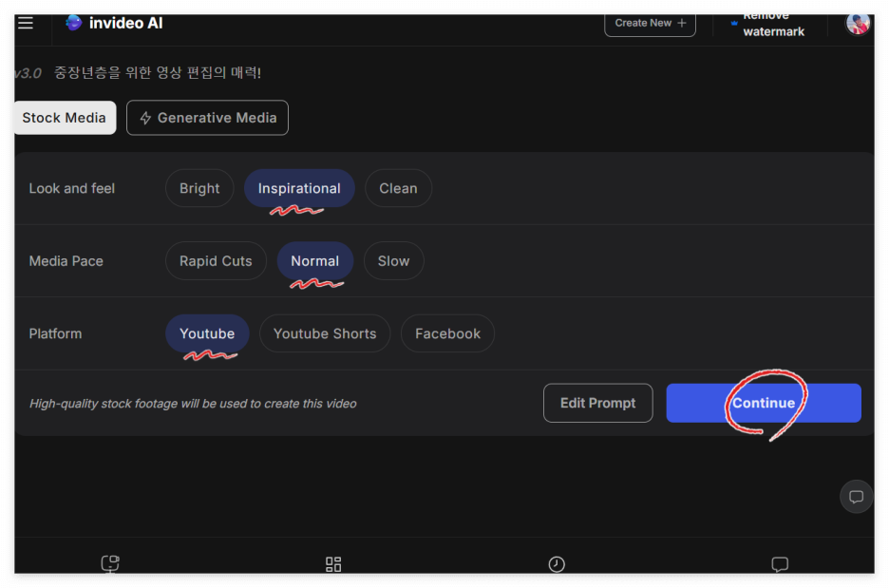This screenshot has height=588, width=889.
Task: Switch to the Generative Media tab
Action: pyautogui.click(x=207, y=118)
